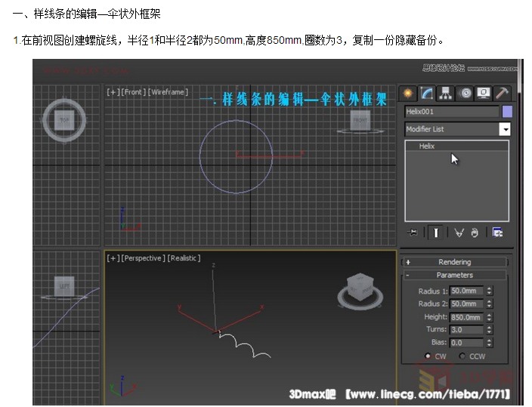532x407 pixels.
Task: Open the Display panel tab
Action: (484, 93)
